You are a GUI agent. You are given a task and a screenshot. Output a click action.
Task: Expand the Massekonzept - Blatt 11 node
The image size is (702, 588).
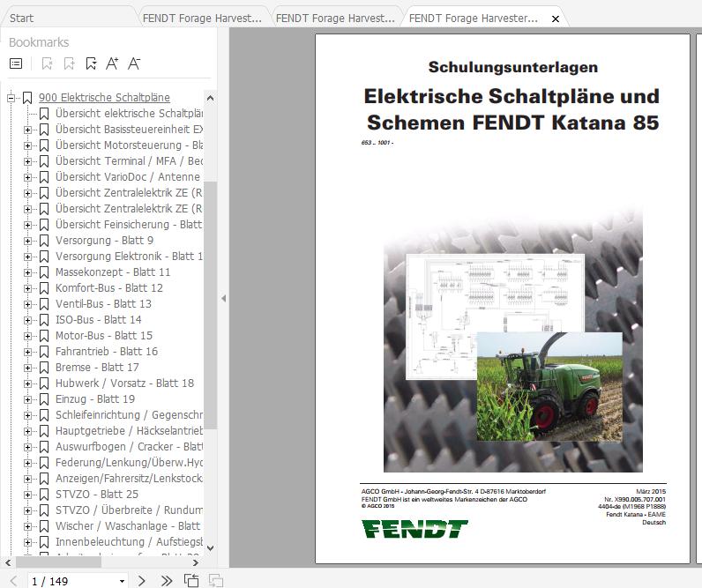(x=27, y=272)
